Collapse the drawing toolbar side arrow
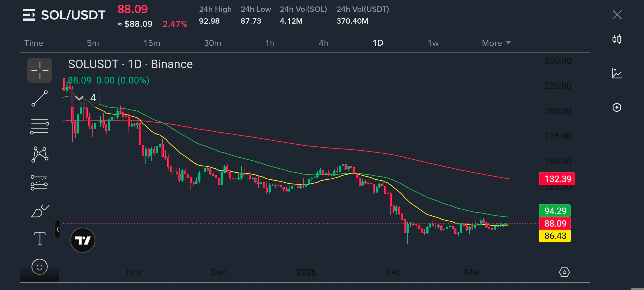The width and height of the screenshot is (644, 290). (58, 229)
